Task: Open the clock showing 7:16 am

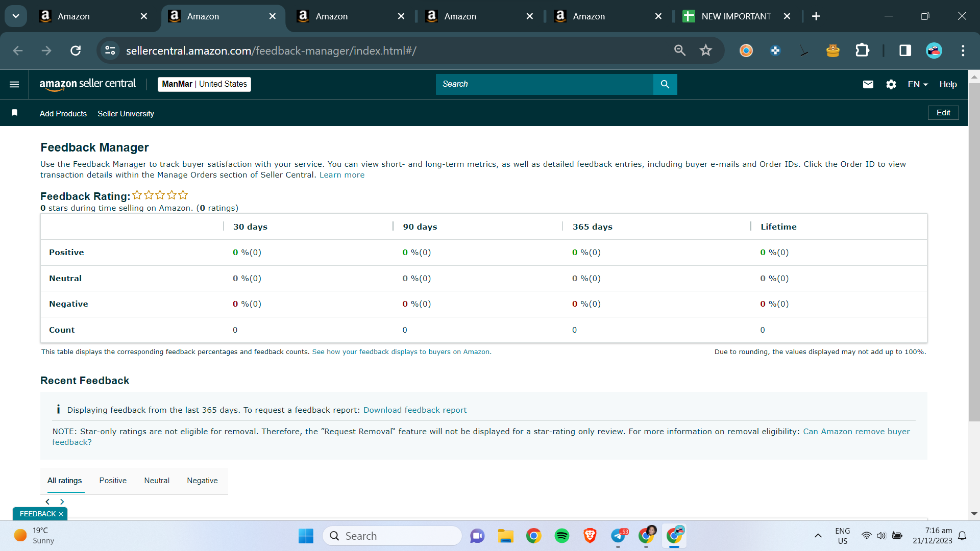Action: click(933, 536)
